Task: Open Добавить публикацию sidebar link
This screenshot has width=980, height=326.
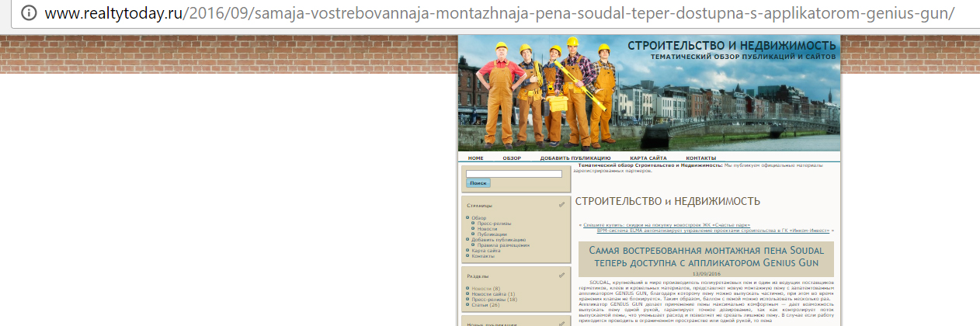Action: pos(498,240)
